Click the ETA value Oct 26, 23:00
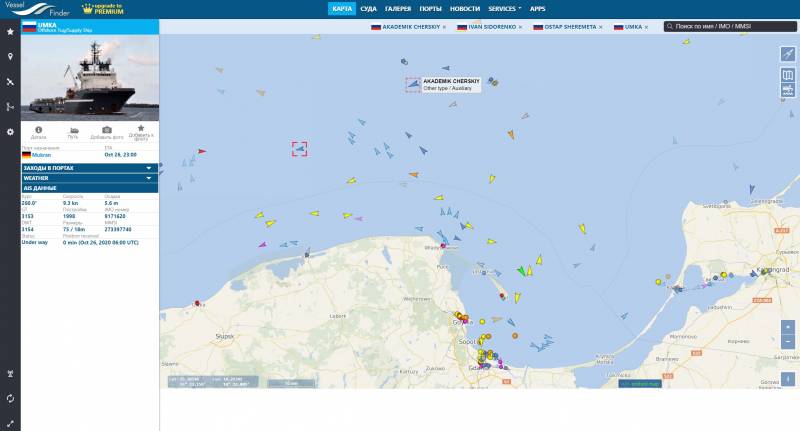The width and height of the screenshot is (800, 431). click(x=120, y=155)
